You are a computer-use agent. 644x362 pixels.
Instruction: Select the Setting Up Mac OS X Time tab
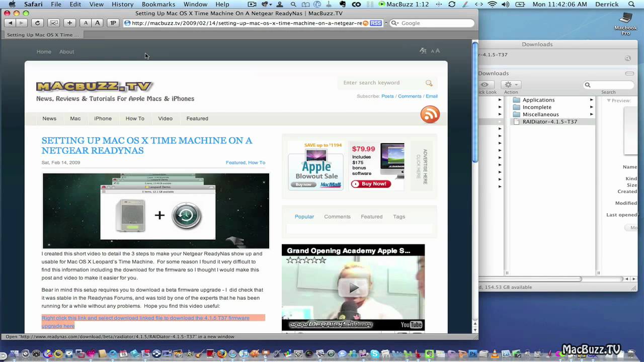point(43,35)
